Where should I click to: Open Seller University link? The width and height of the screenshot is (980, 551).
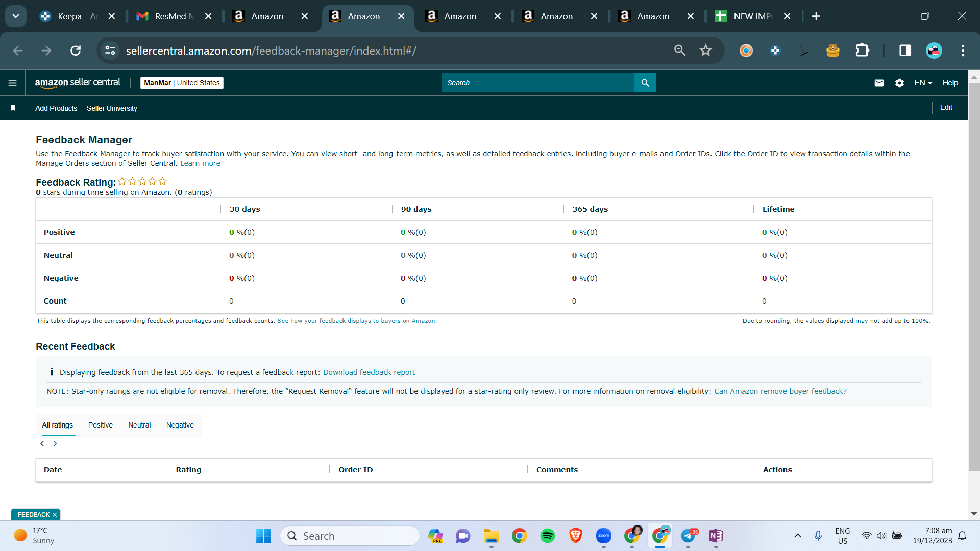pyautogui.click(x=112, y=108)
